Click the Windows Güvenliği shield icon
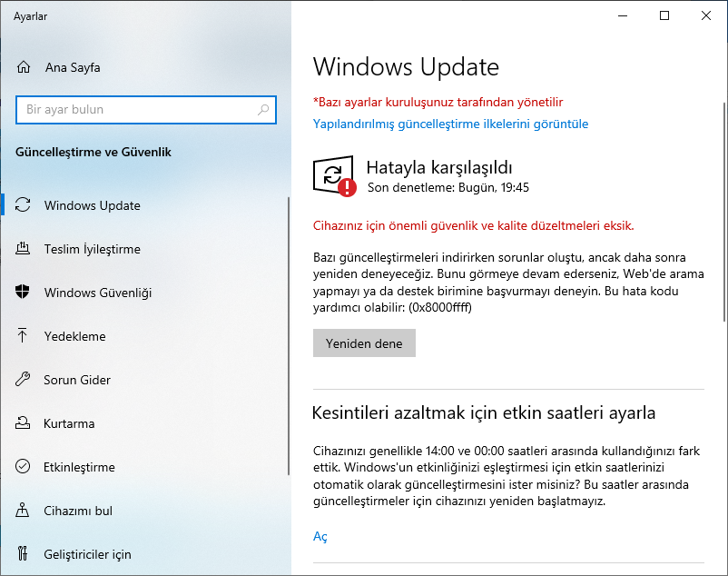Viewport: 728px width, 576px height. 23,292
